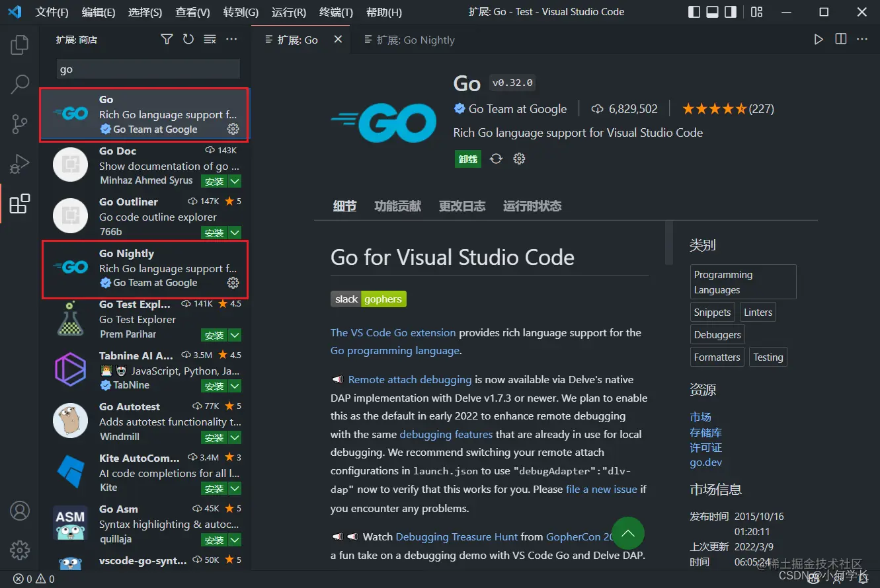Image resolution: width=880 pixels, height=588 pixels.
Task: Install the Go Doc extension
Action: tap(214, 181)
